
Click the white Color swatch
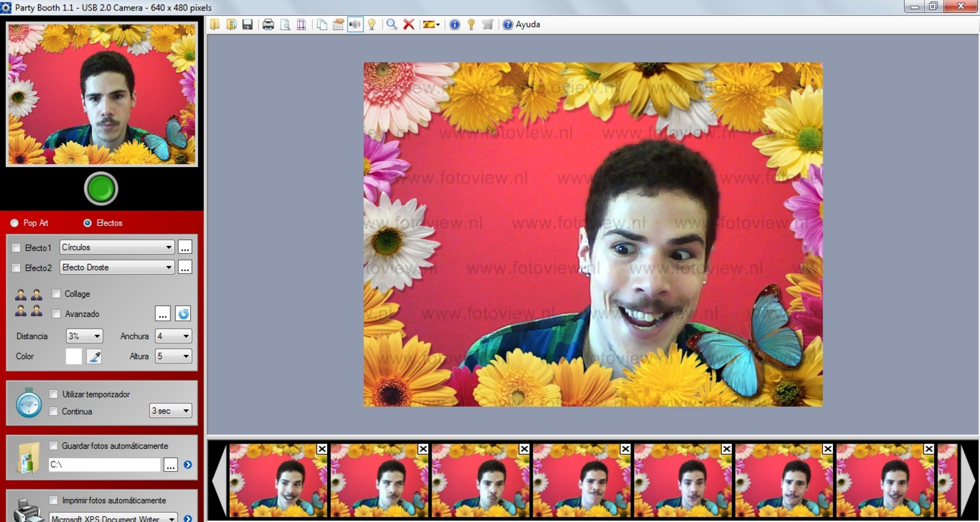pyautogui.click(x=74, y=356)
